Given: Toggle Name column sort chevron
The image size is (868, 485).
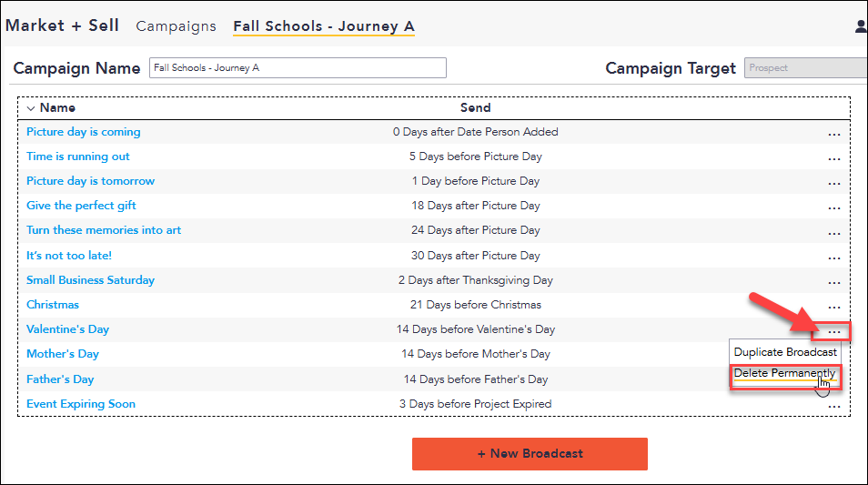Looking at the screenshot, I should pyautogui.click(x=31, y=108).
